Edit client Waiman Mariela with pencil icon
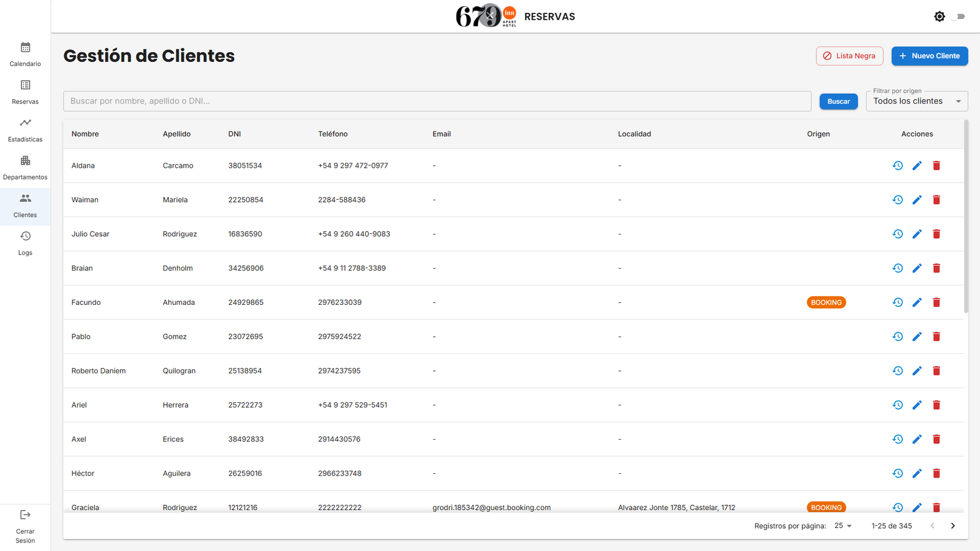The height and width of the screenshot is (551, 980). click(917, 200)
